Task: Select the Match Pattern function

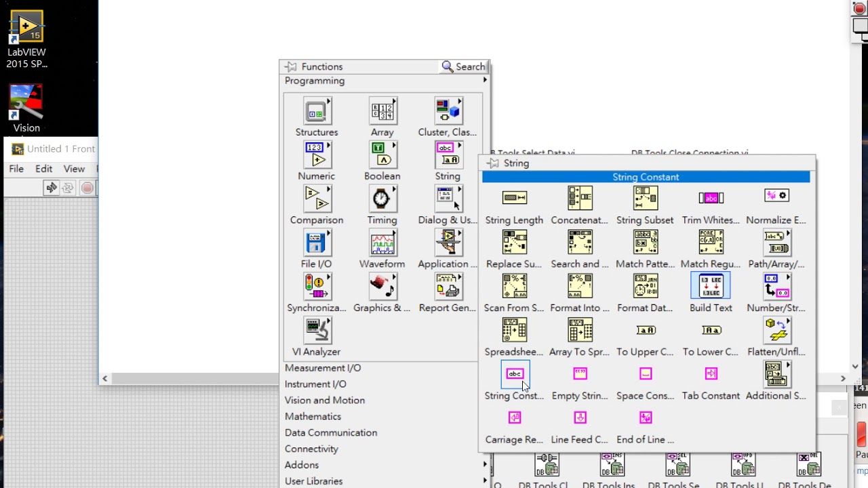Action: tap(646, 242)
